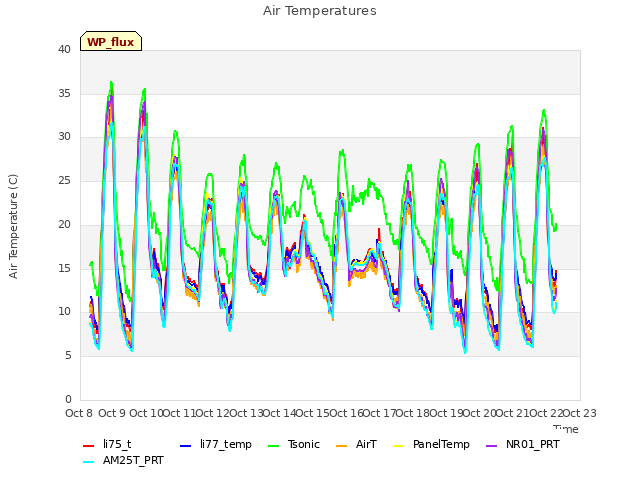Screen dimensions: 640x480
Task: Click the green Tsonic legend swatch
Action: 273,446
